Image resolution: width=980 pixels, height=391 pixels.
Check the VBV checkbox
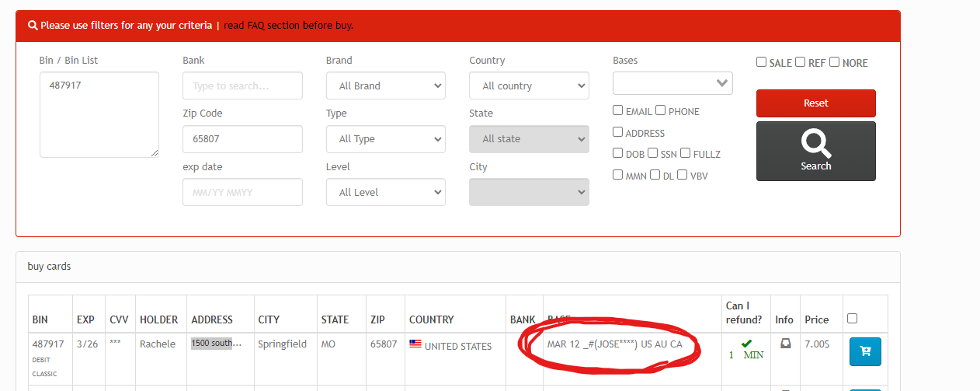coord(683,175)
